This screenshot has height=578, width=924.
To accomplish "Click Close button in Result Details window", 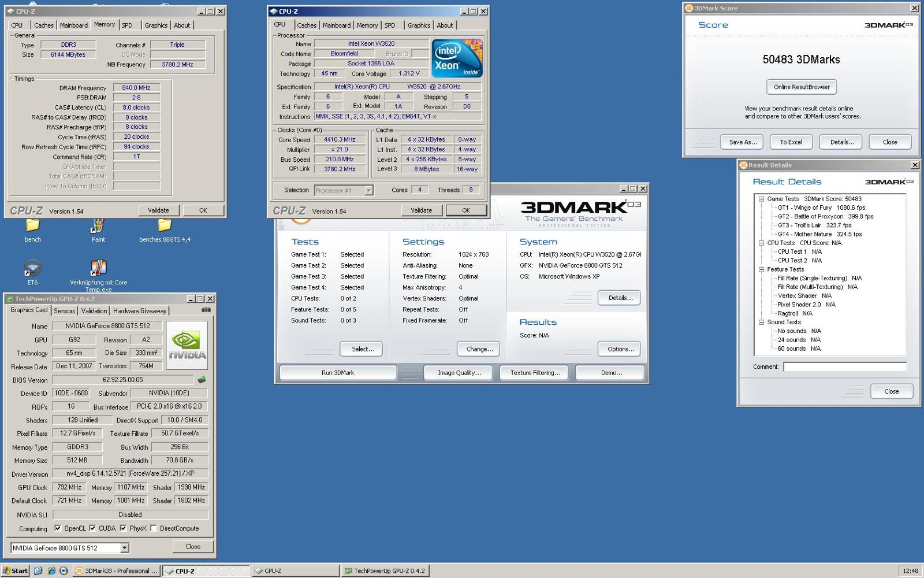I will 891,391.
